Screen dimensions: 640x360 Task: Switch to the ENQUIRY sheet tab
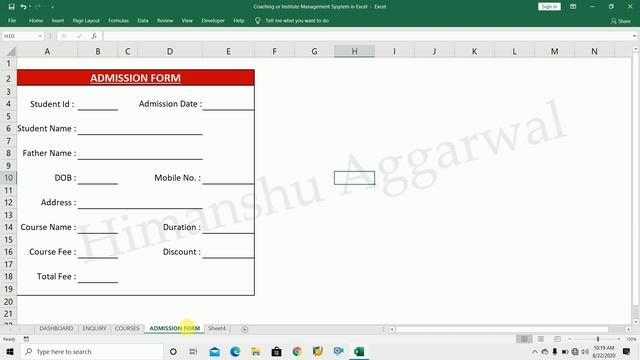tap(94, 328)
